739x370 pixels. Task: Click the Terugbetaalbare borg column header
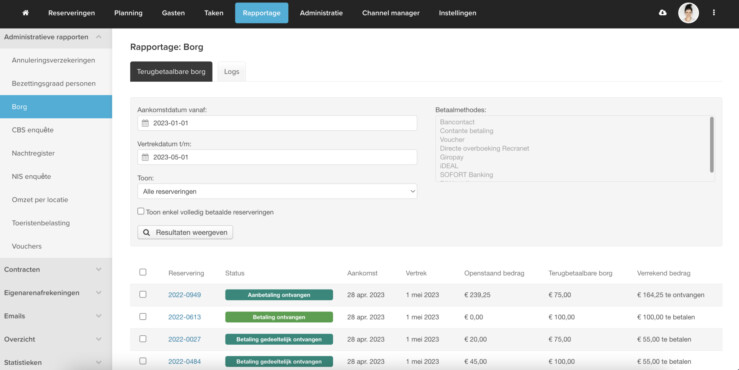pos(580,273)
